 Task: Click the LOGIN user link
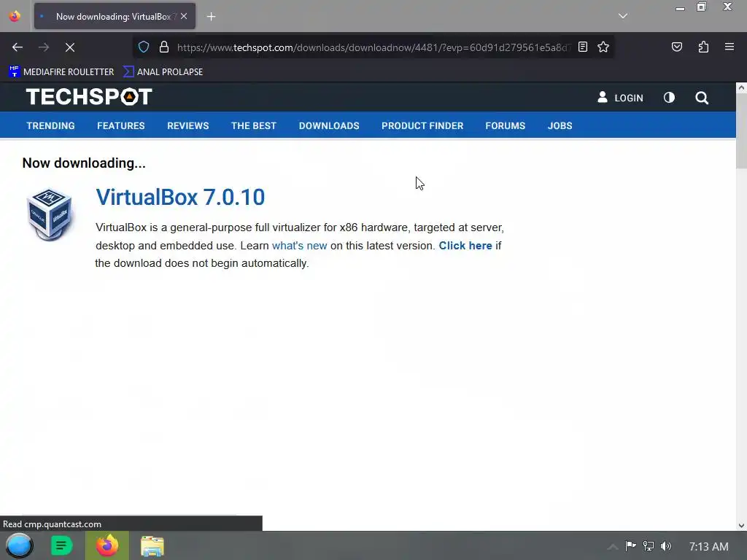[620, 98]
